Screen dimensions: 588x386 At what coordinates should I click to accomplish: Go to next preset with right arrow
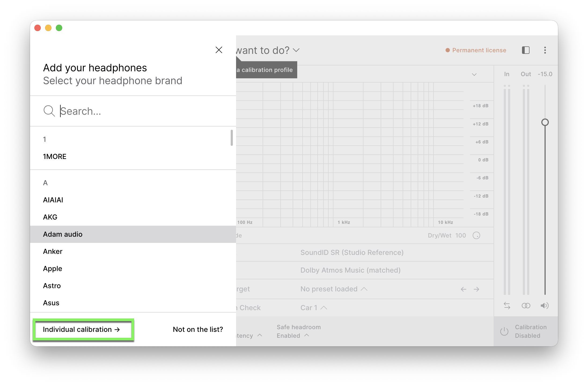tap(476, 289)
